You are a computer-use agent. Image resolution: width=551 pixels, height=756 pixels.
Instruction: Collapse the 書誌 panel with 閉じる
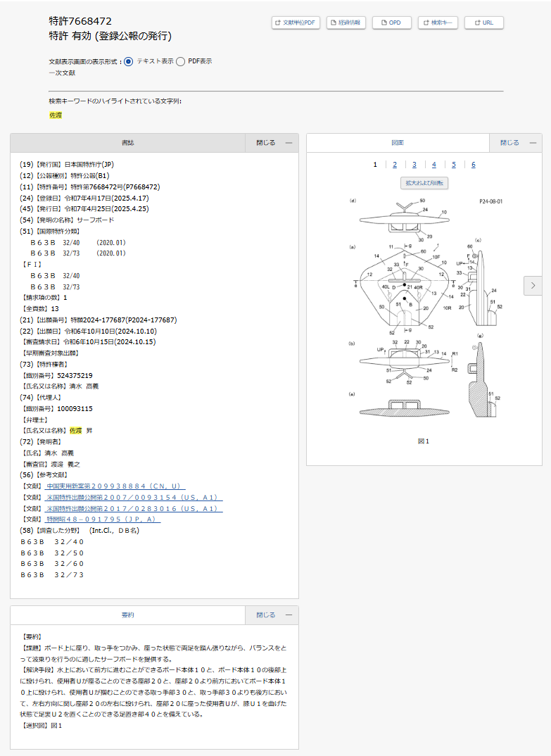tap(272, 143)
